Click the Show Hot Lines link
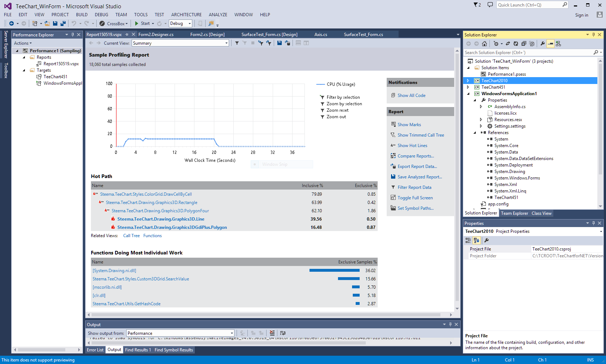The height and width of the screenshot is (364, 606). [x=412, y=146]
